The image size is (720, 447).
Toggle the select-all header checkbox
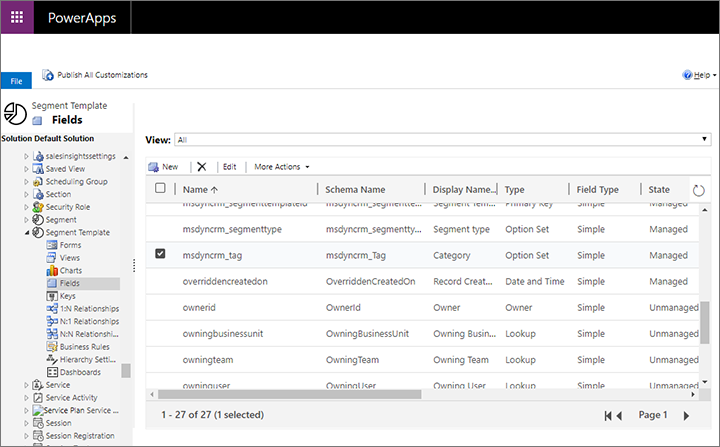[160, 188]
